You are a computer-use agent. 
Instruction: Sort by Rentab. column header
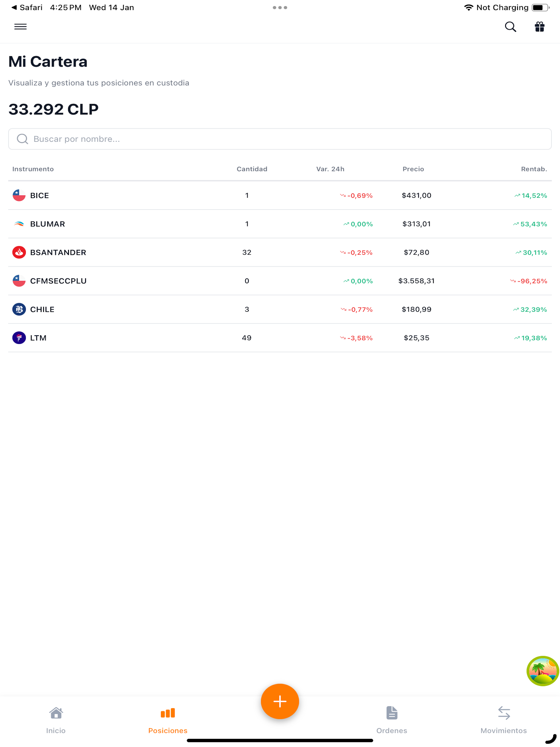(534, 169)
